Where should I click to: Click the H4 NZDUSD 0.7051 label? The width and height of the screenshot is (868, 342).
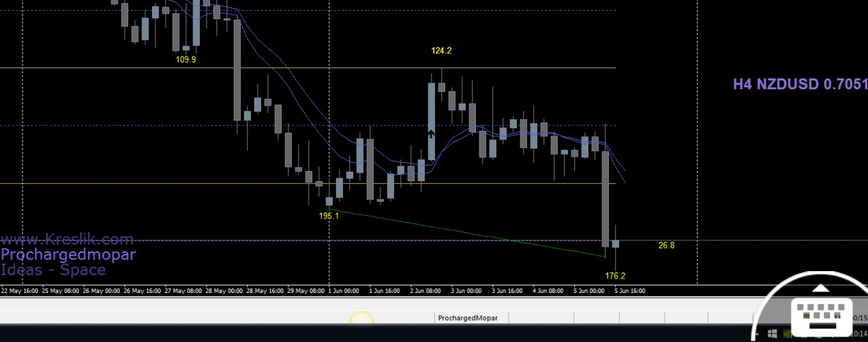[x=800, y=84]
